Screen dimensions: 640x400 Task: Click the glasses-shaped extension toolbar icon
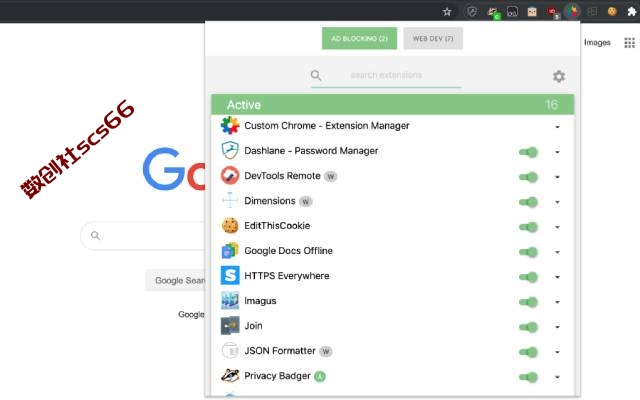512,11
